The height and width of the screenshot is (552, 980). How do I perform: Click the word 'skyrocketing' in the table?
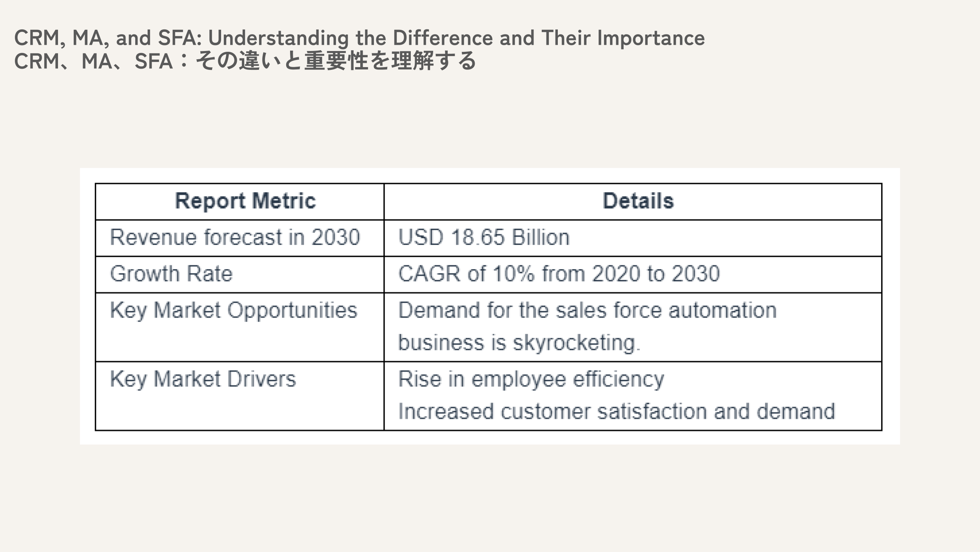click(x=575, y=343)
